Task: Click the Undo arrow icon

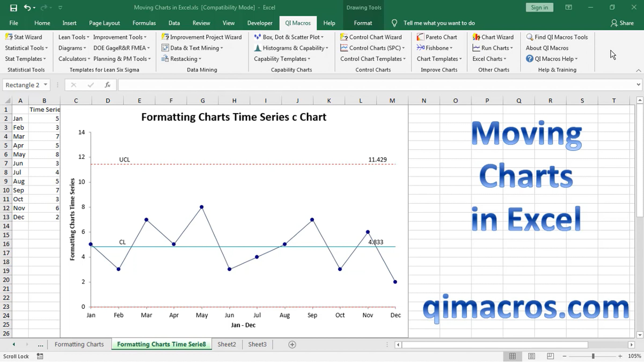Action: tap(27, 8)
